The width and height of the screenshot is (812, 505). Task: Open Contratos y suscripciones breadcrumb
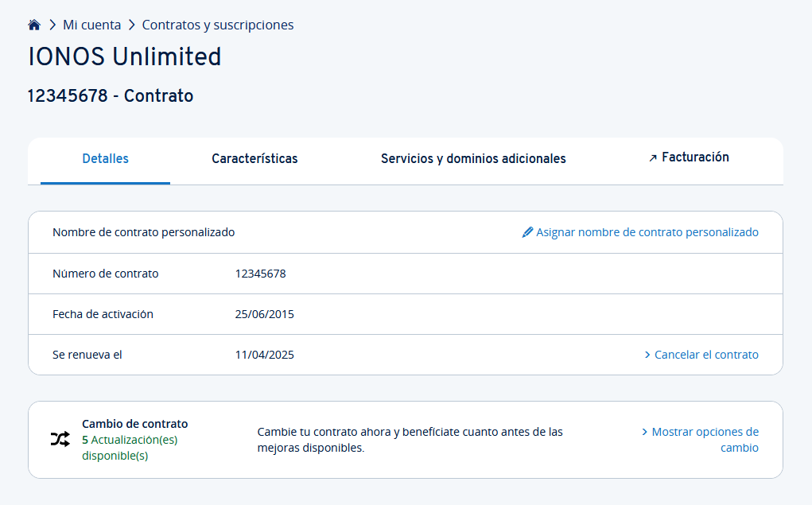pyautogui.click(x=217, y=25)
